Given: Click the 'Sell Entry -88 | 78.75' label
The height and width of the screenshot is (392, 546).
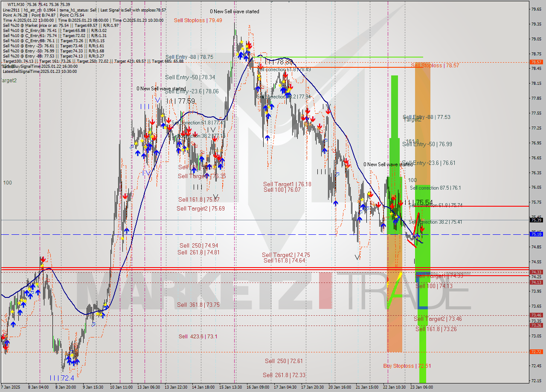Looking at the screenshot, I should point(189,57).
